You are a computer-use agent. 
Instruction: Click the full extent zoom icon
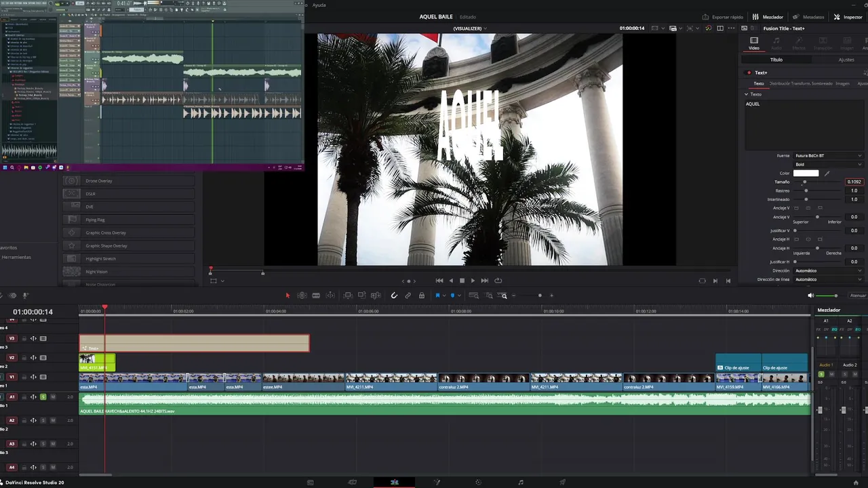pyautogui.click(x=474, y=296)
